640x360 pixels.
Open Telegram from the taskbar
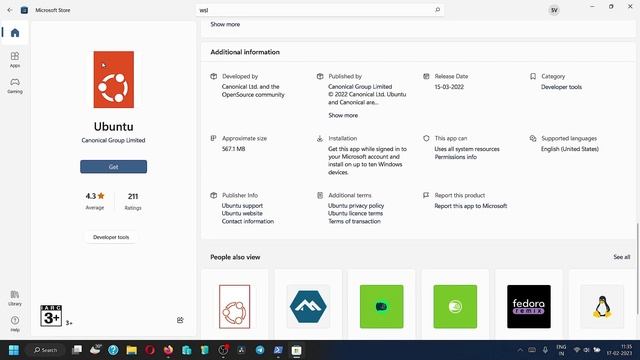[260, 350]
